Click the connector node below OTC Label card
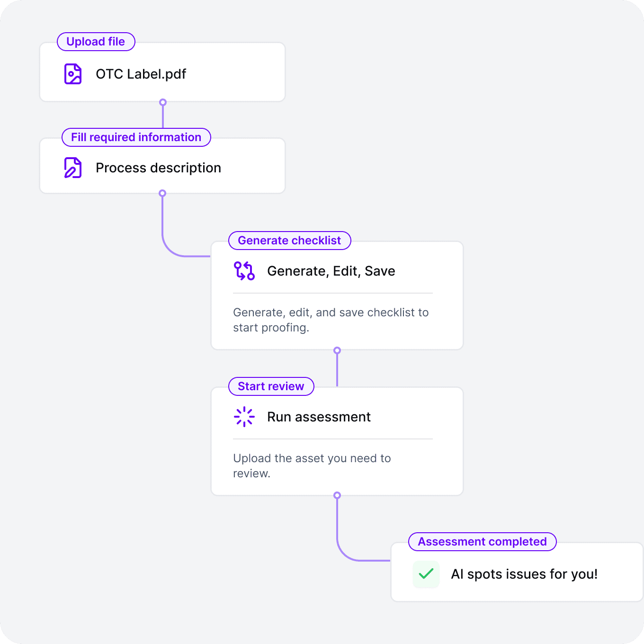The image size is (644, 644). [163, 102]
